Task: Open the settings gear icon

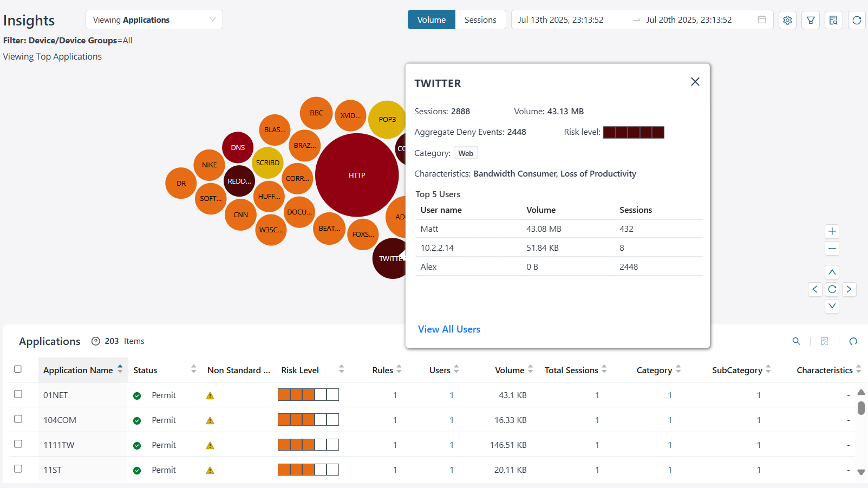Action: [787, 19]
